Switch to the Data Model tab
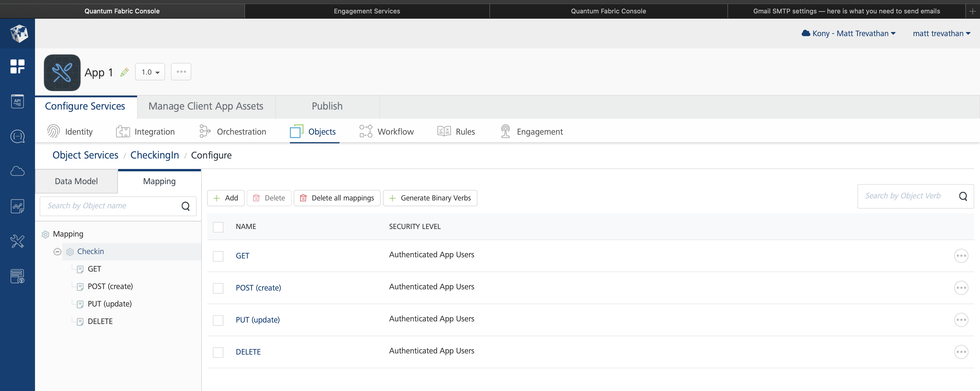This screenshot has width=980, height=391. coord(76,181)
